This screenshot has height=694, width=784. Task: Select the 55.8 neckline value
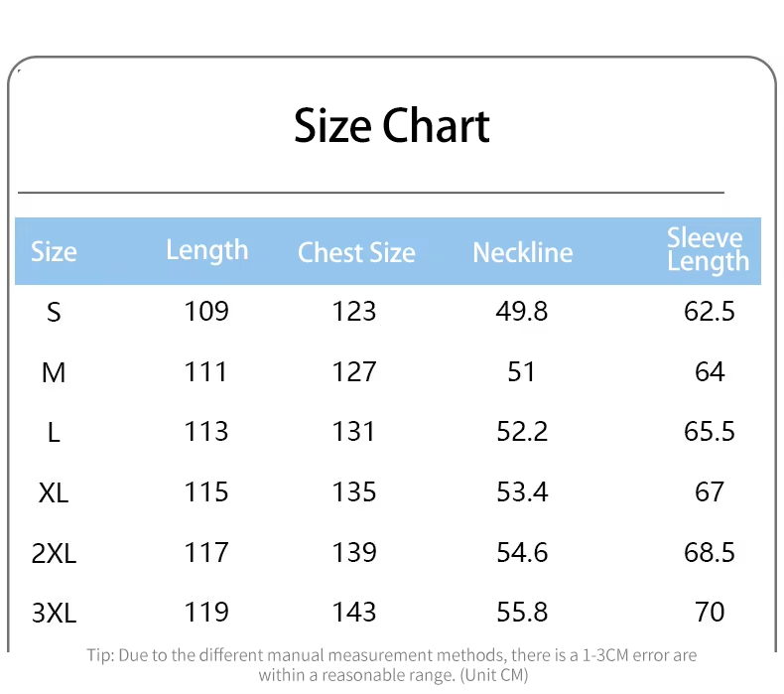tap(522, 613)
